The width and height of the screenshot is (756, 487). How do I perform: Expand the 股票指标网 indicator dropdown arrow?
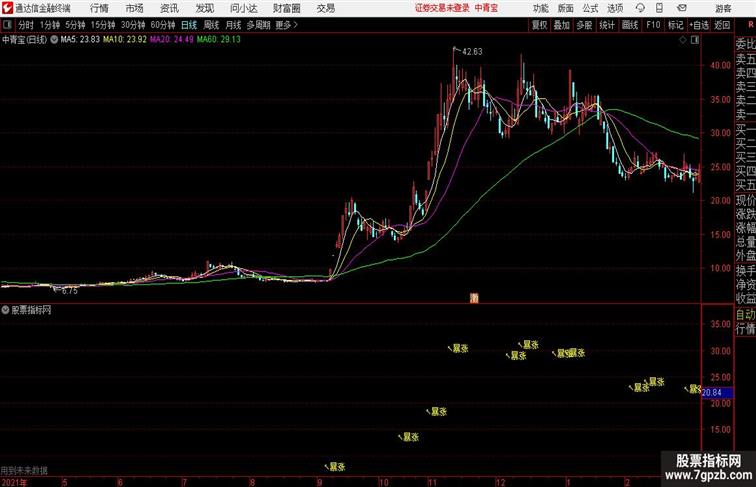tap(5, 310)
